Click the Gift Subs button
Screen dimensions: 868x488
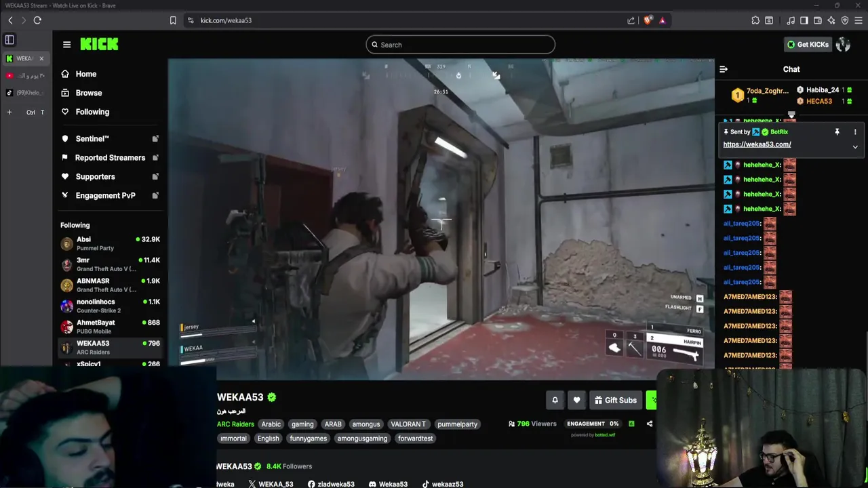(615, 400)
